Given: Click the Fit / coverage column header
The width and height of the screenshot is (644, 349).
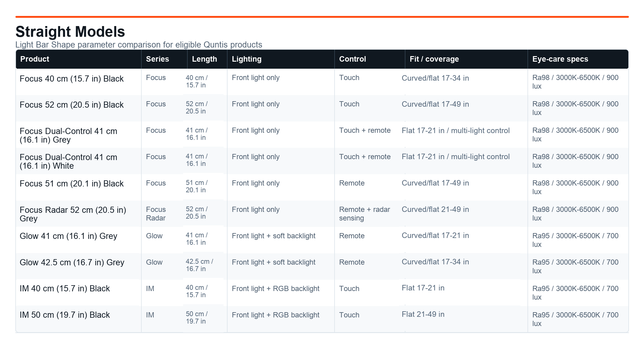Looking at the screenshot, I should pos(466,59).
